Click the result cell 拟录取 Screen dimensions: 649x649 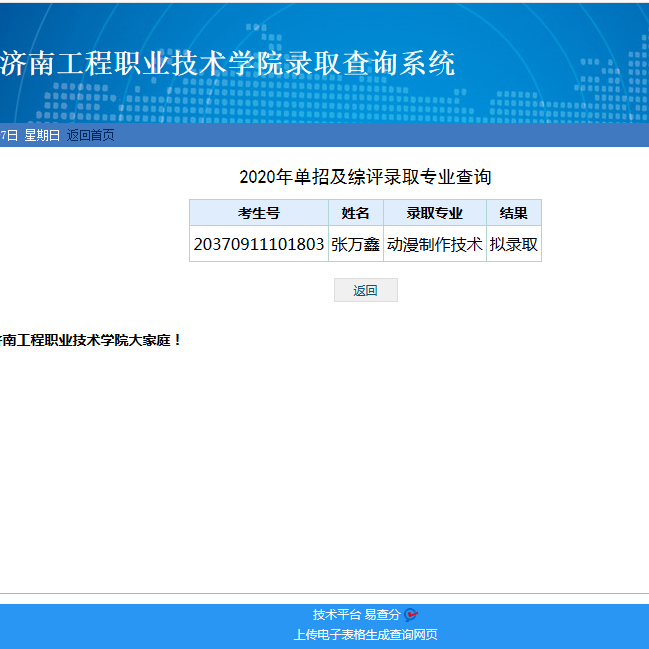[x=514, y=244]
